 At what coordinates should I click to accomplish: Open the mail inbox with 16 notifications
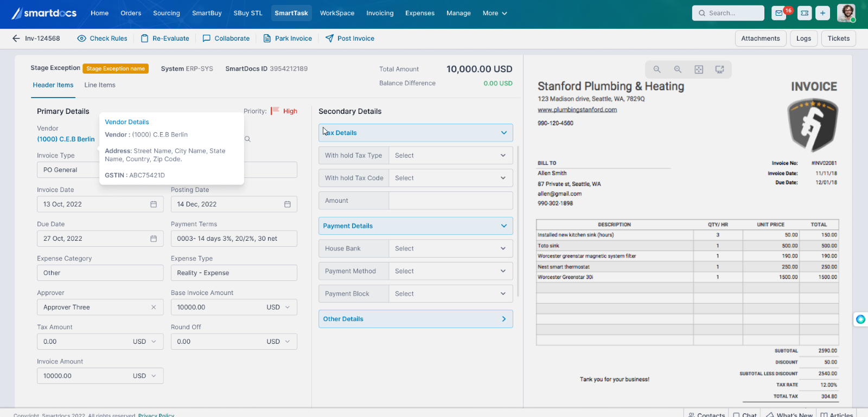point(780,13)
